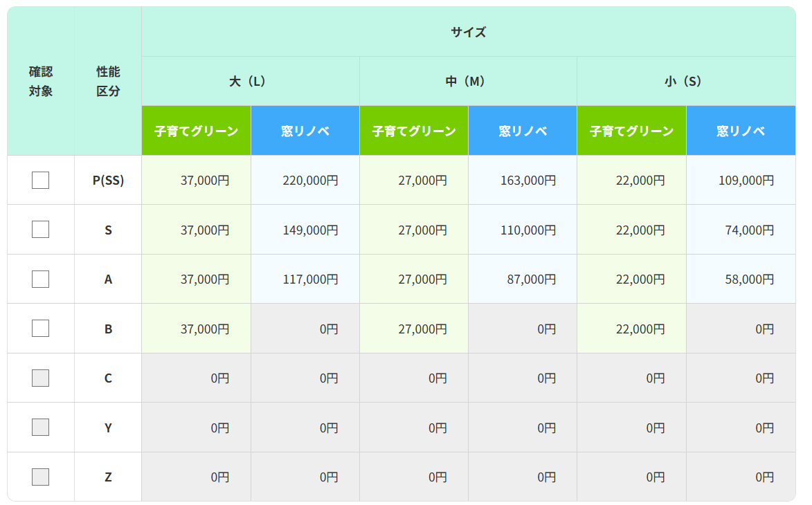
Task: Click the 確認対象 column header
Action: click(x=39, y=80)
